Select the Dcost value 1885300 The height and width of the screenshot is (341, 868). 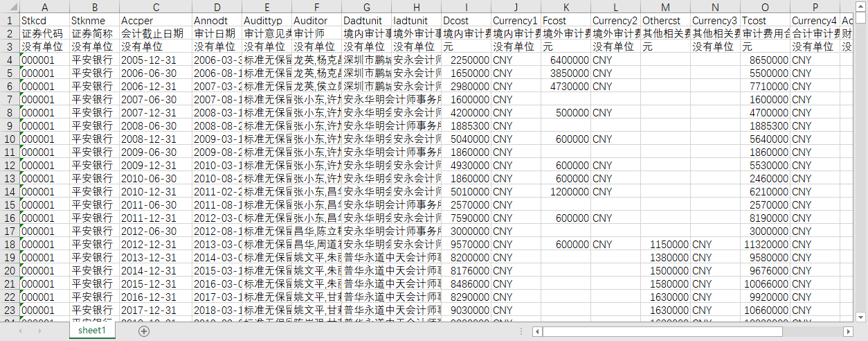(467, 125)
